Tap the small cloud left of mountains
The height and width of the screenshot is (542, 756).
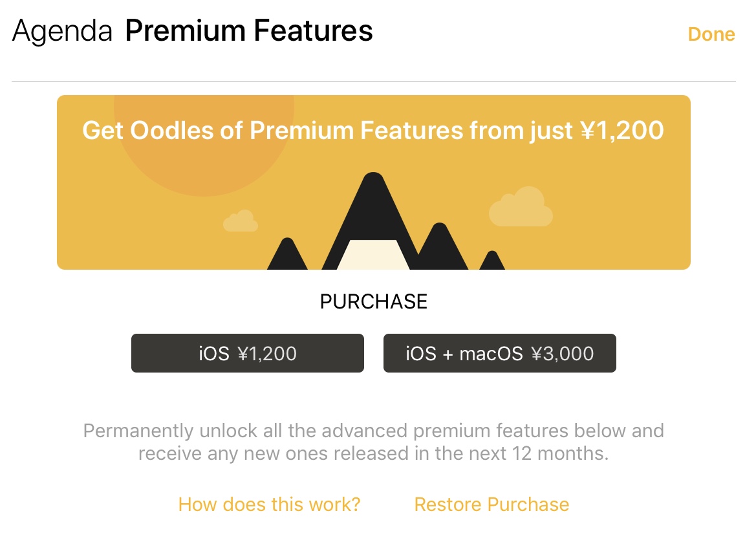coord(241,221)
